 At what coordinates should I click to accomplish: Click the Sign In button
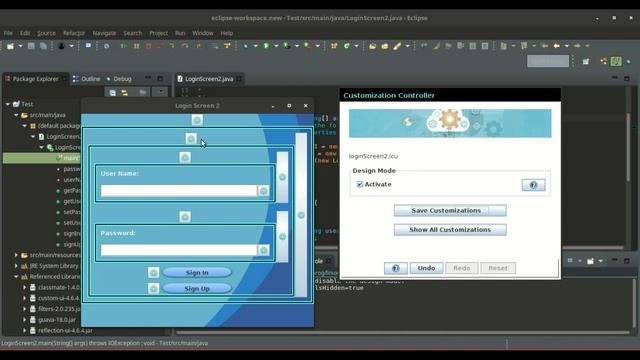pyautogui.click(x=197, y=273)
